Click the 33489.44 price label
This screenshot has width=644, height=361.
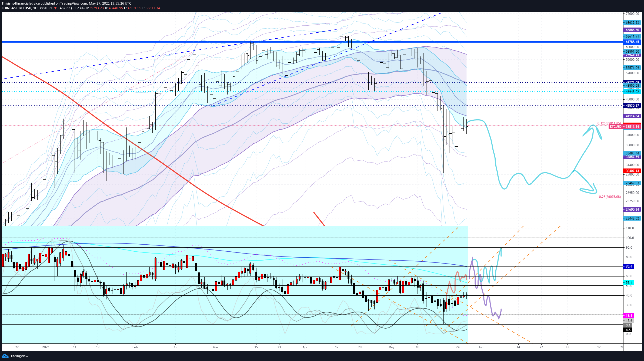[x=632, y=153]
